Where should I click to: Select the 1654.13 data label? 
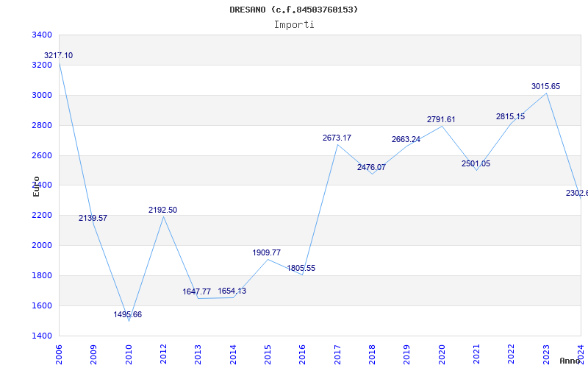(232, 291)
